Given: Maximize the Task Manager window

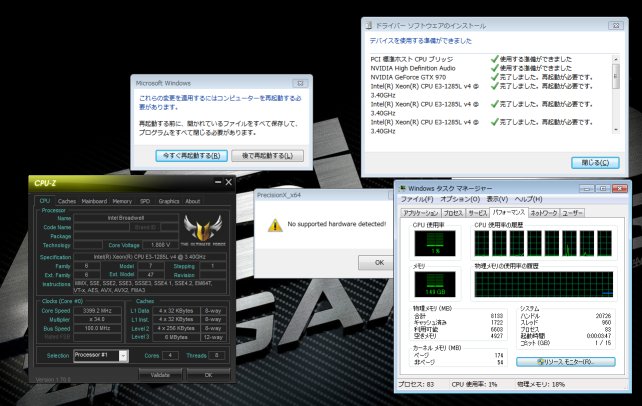Looking at the screenshot, I should (x=603, y=188).
